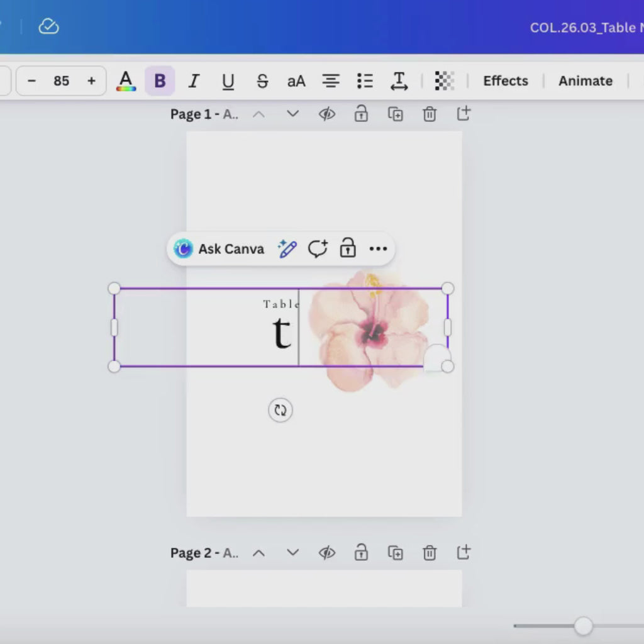Click the Page 1 title label

click(204, 114)
